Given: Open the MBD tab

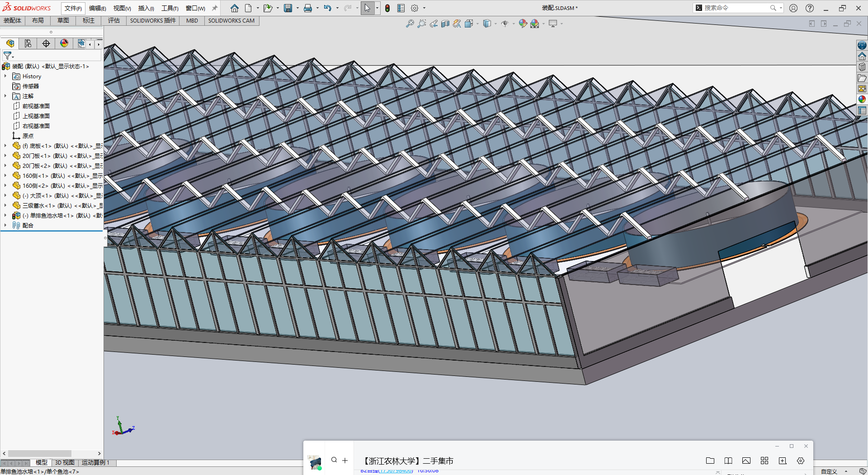Looking at the screenshot, I should (192, 20).
